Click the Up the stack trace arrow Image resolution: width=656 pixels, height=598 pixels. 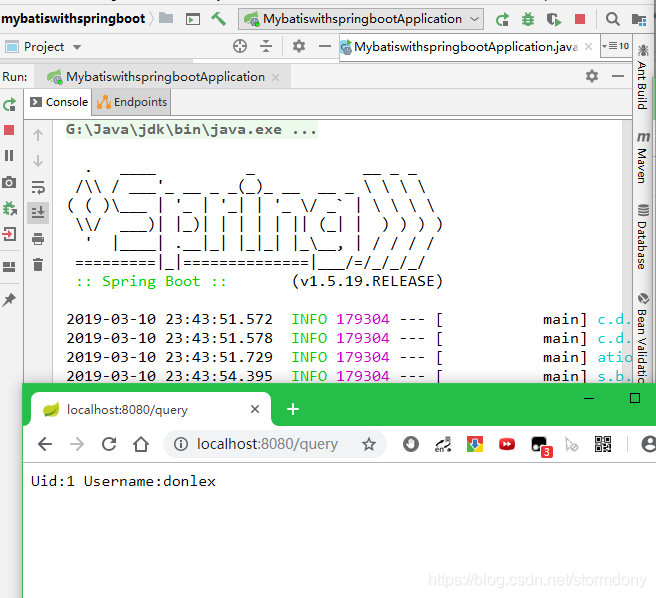coord(38,135)
